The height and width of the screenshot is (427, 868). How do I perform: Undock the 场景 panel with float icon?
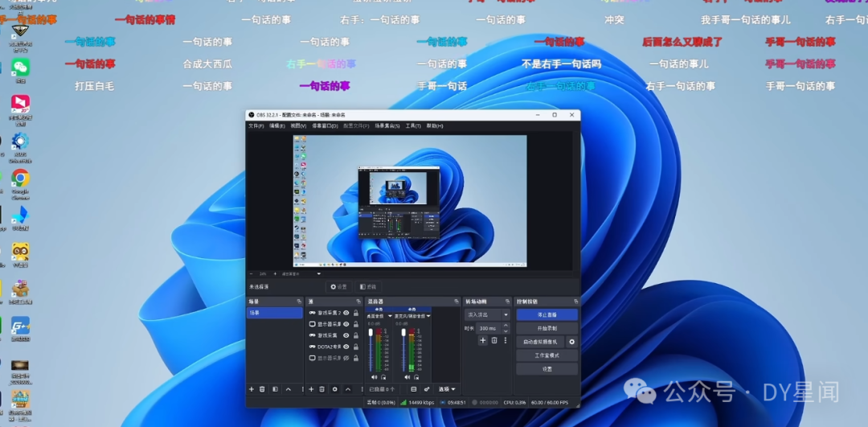300,302
